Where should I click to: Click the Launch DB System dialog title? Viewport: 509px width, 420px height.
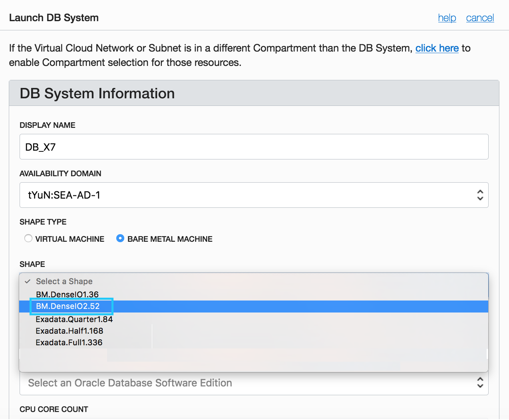click(x=54, y=18)
